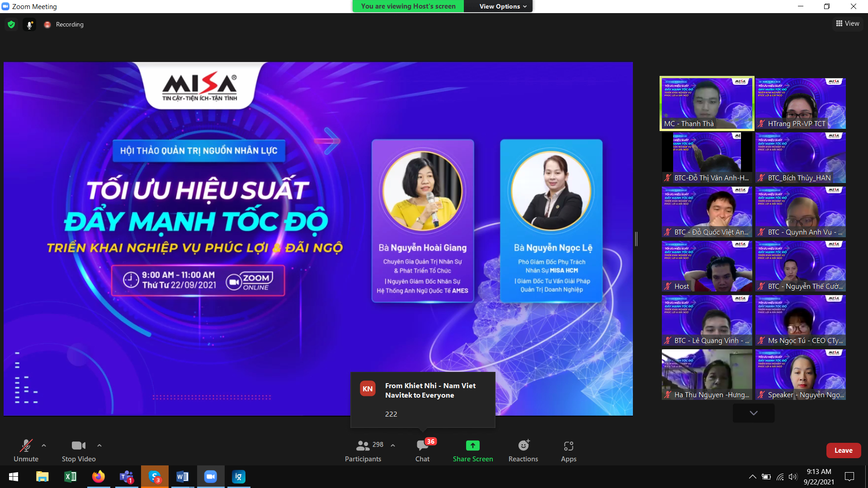The width and height of the screenshot is (868, 488).
Task: Click the Zoom taskbar icon
Action: (x=211, y=477)
